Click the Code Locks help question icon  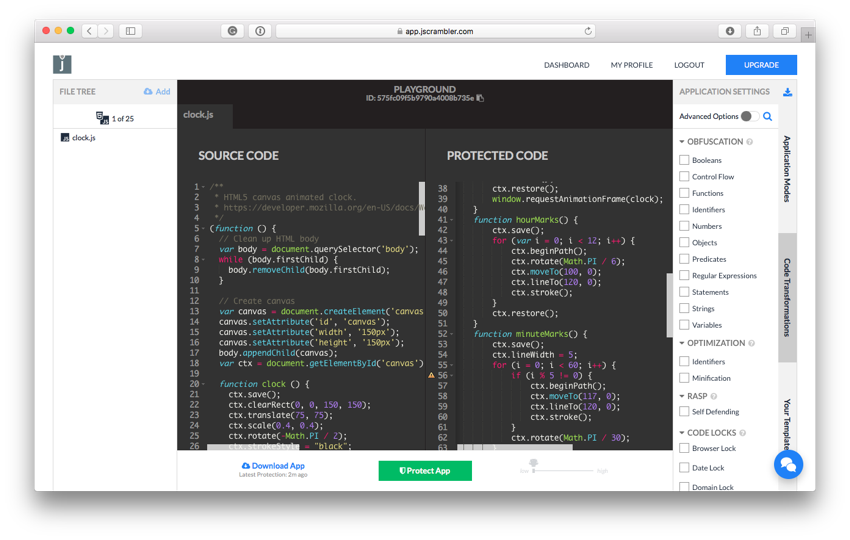click(743, 433)
